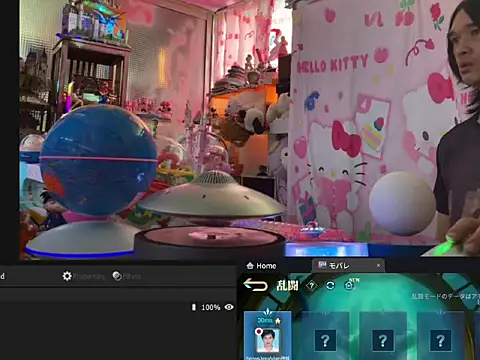Open the diamond question-mark help icon

[x=311, y=286]
